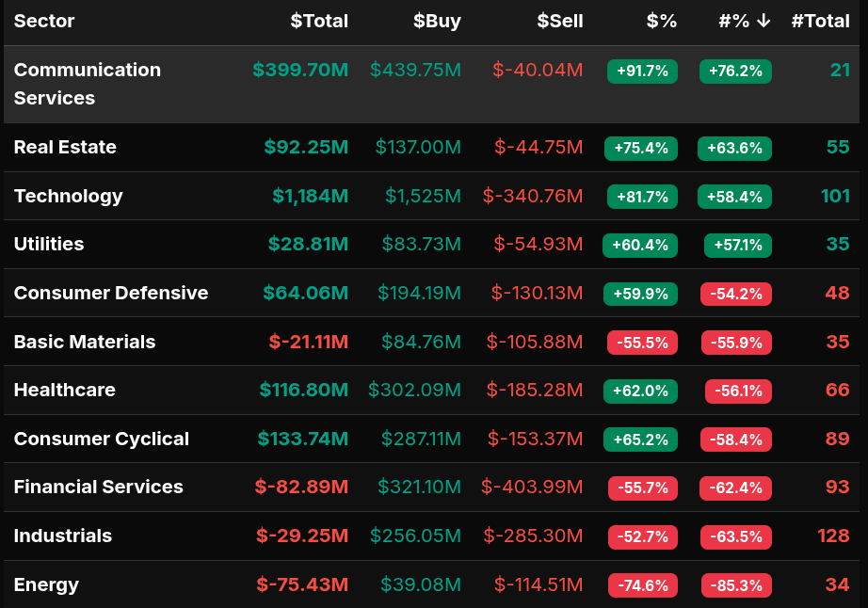Click the Energy sector name
Screen dimensions: 868x608
coord(46,584)
